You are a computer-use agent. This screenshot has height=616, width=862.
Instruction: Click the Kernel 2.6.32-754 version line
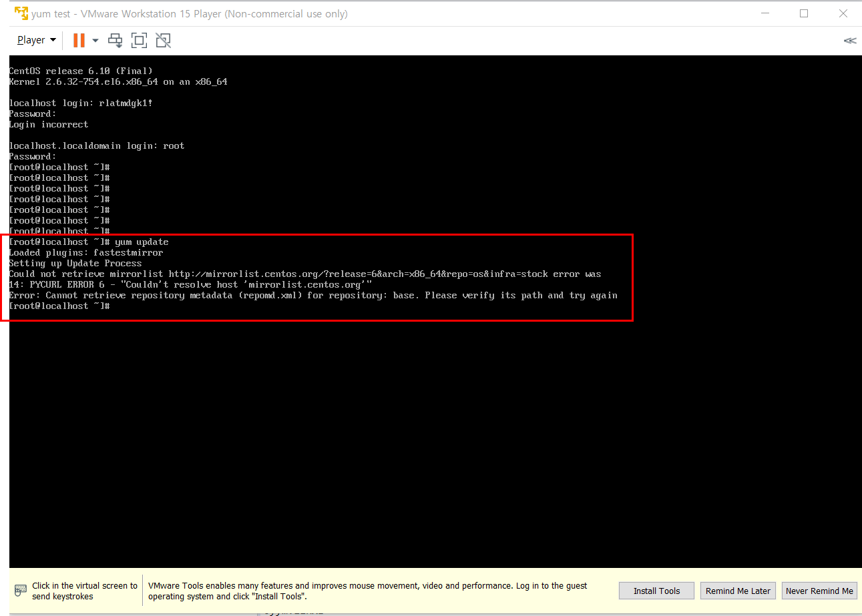pos(118,81)
